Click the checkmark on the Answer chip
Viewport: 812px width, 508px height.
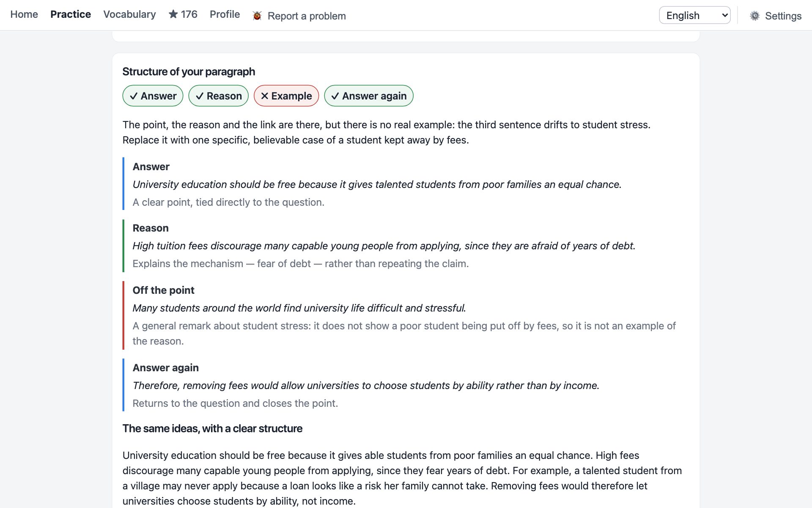click(134, 96)
